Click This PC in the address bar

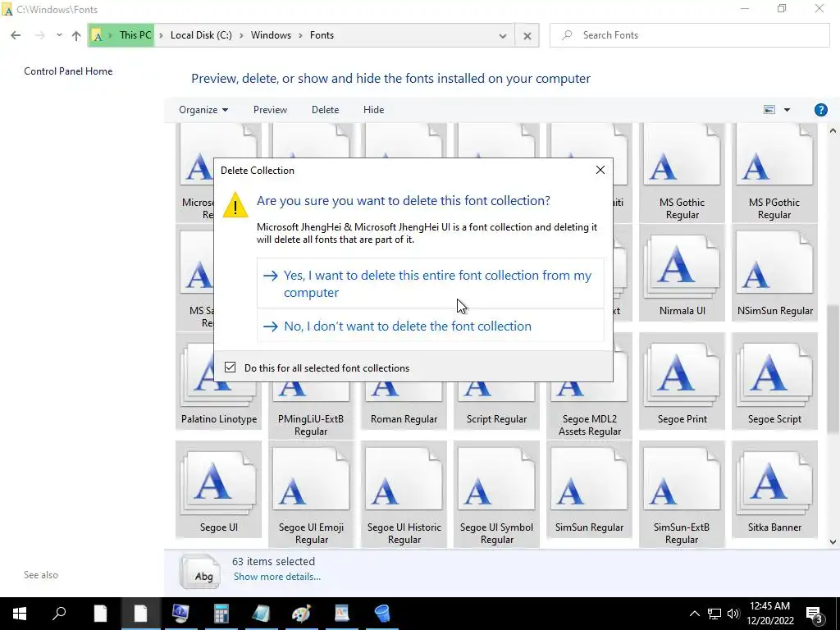(135, 34)
